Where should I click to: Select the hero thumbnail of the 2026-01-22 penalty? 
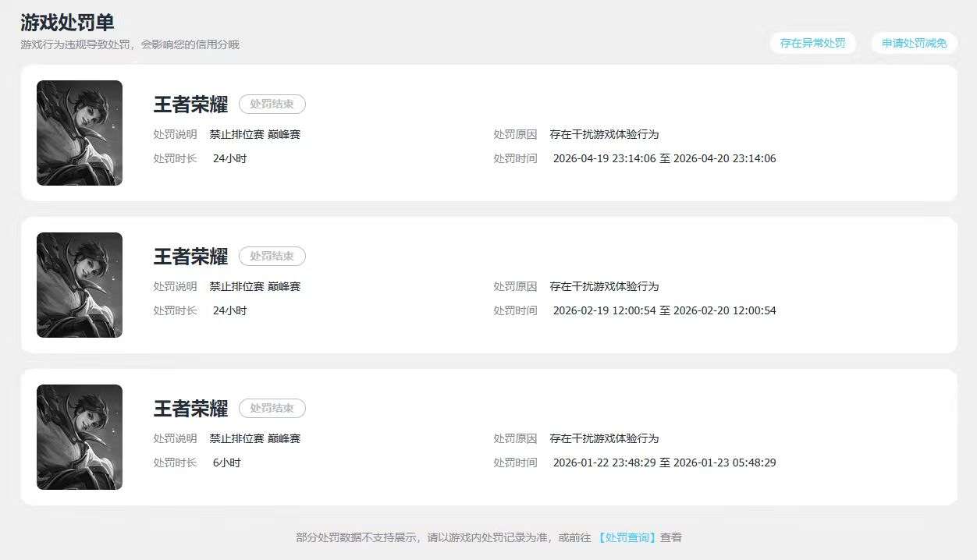[80, 437]
